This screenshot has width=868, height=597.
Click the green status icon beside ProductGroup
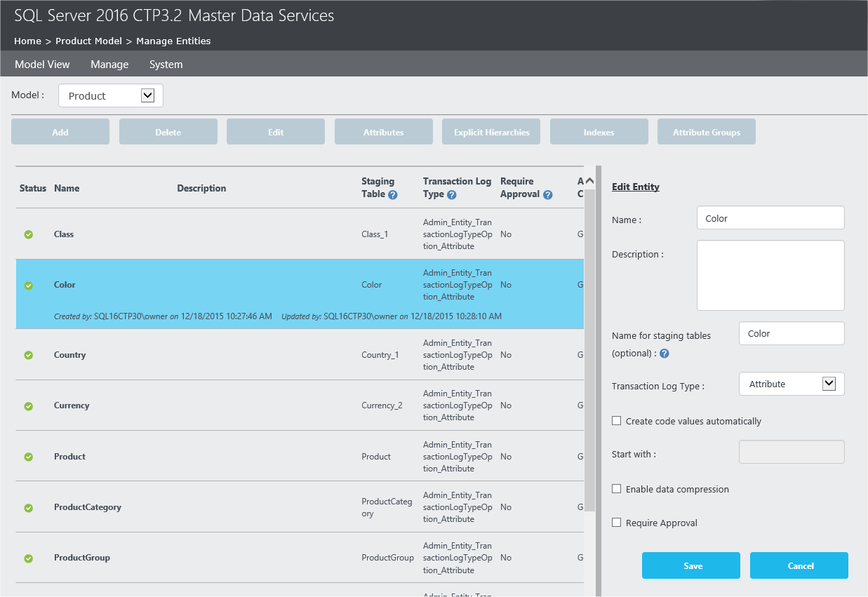coord(28,558)
